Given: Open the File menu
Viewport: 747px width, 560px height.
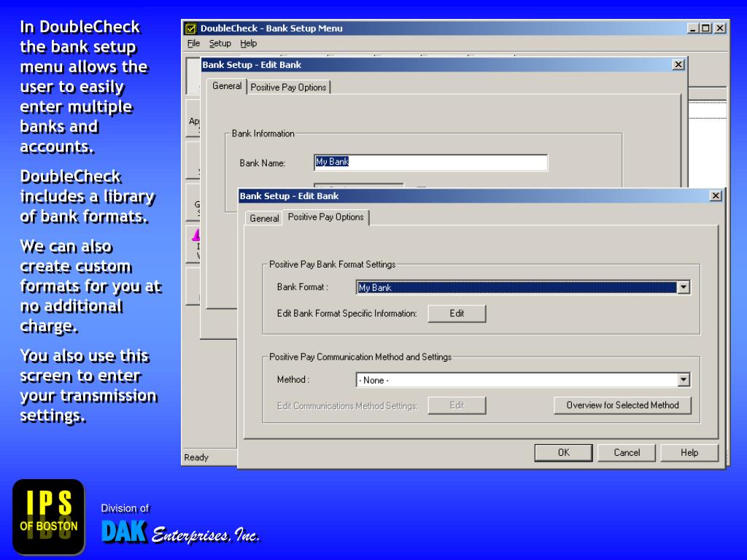Looking at the screenshot, I should (193, 43).
